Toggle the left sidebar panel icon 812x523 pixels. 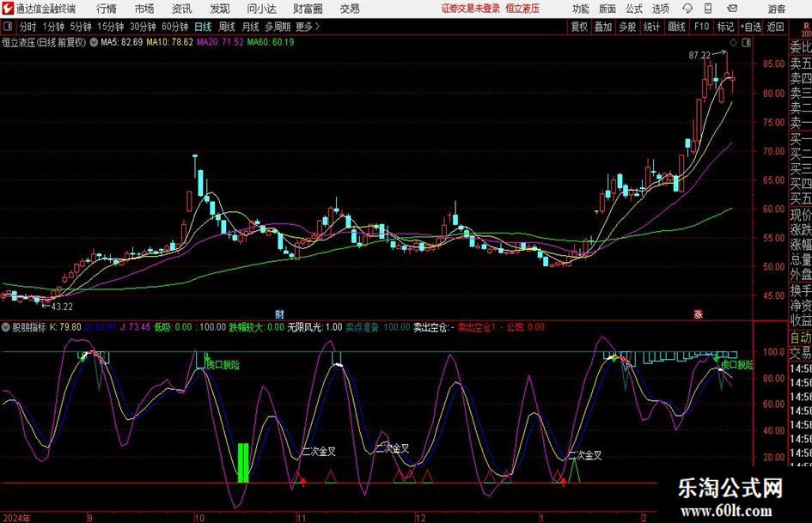[7, 27]
